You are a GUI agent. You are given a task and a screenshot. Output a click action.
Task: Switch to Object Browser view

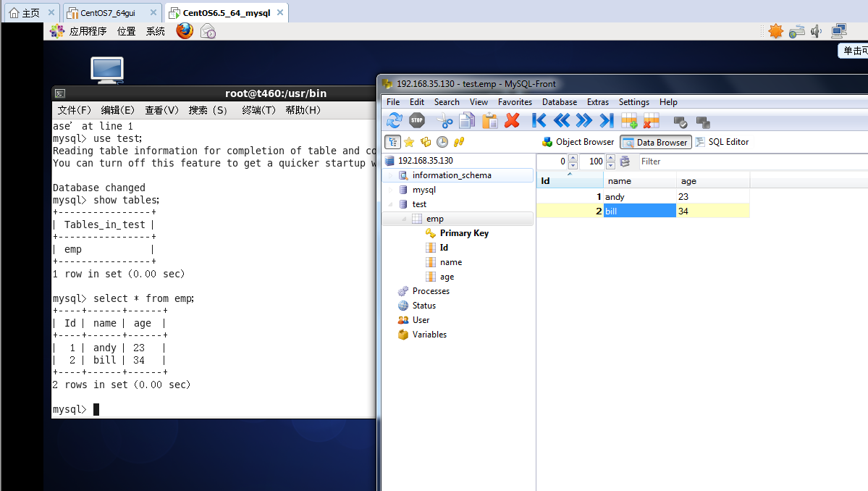[578, 142]
